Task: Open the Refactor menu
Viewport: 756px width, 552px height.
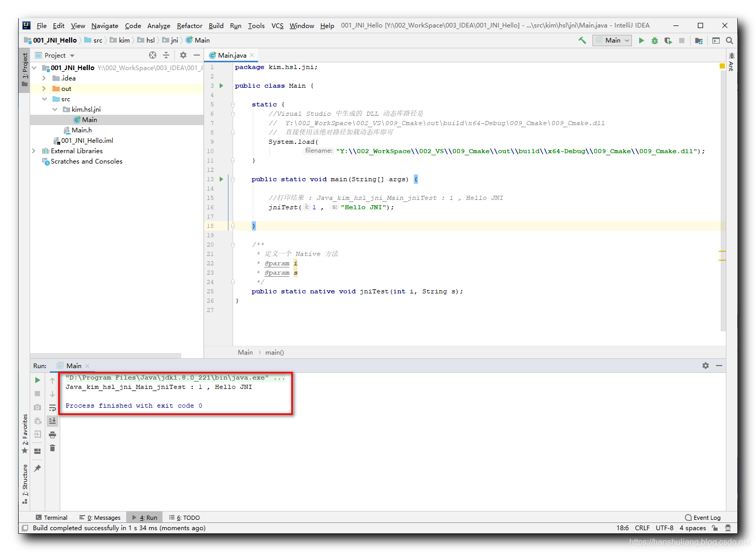Action: pyautogui.click(x=190, y=25)
